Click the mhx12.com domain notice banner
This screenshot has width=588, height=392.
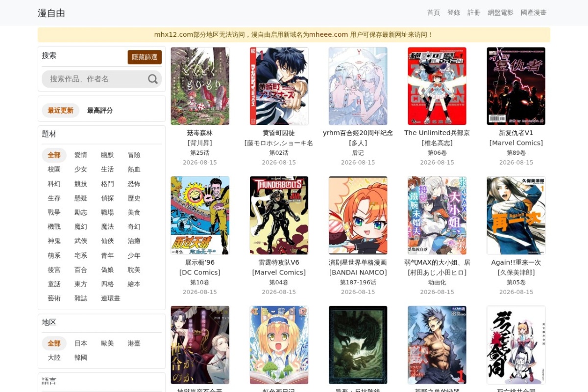pyautogui.click(x=294, y=35)
